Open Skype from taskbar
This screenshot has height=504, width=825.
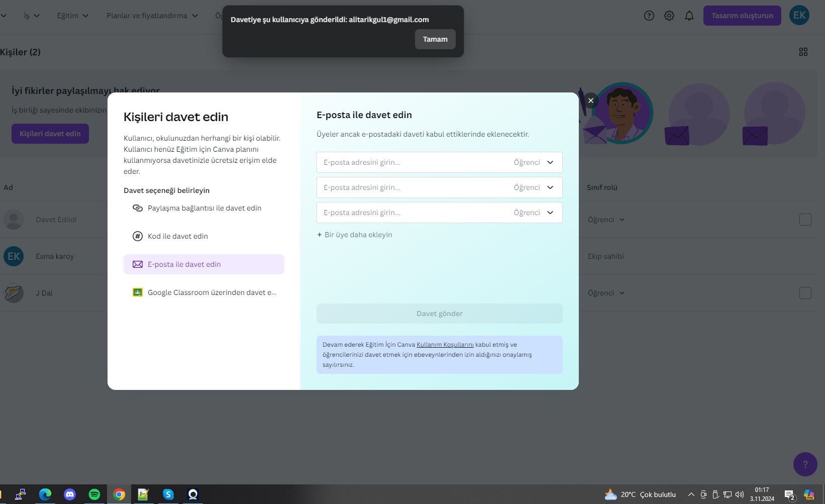(168, 494)
